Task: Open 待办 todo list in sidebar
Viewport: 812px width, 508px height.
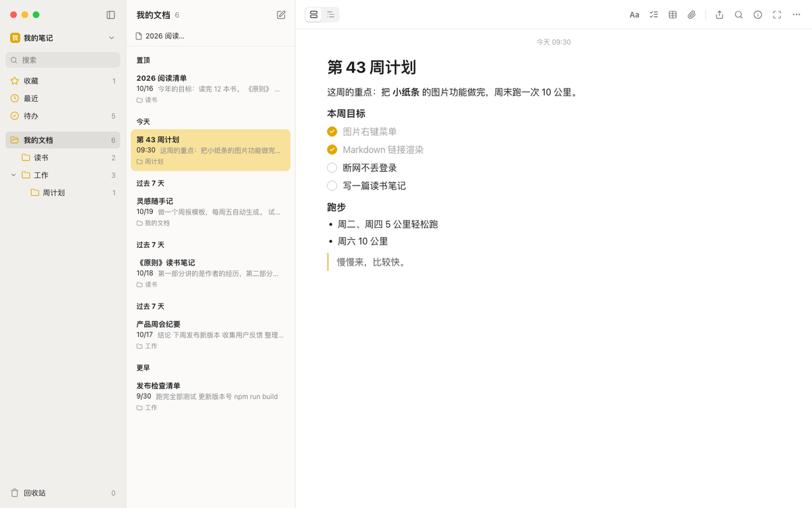Action: [x=63, y=116]
